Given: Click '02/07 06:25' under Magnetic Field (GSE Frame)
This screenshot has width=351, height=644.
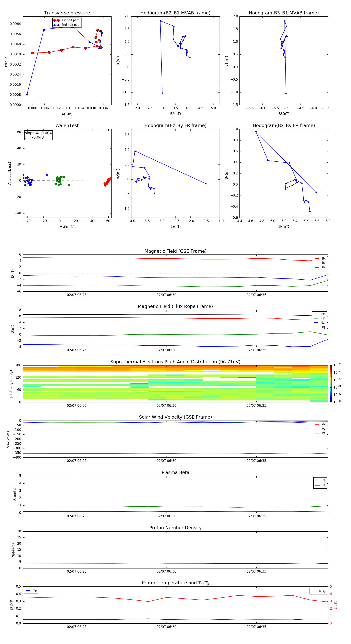Looking at the screenshot, I should 77,295.
